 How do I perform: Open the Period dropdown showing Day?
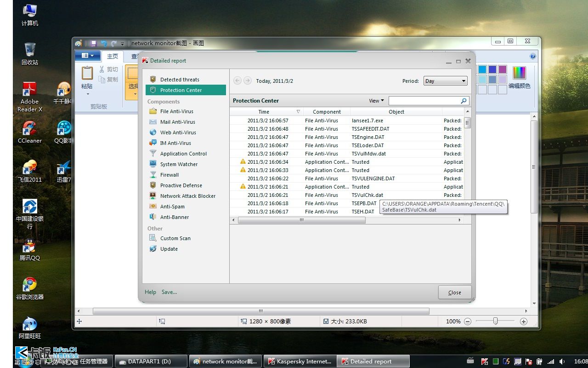(x=445, y=81)
